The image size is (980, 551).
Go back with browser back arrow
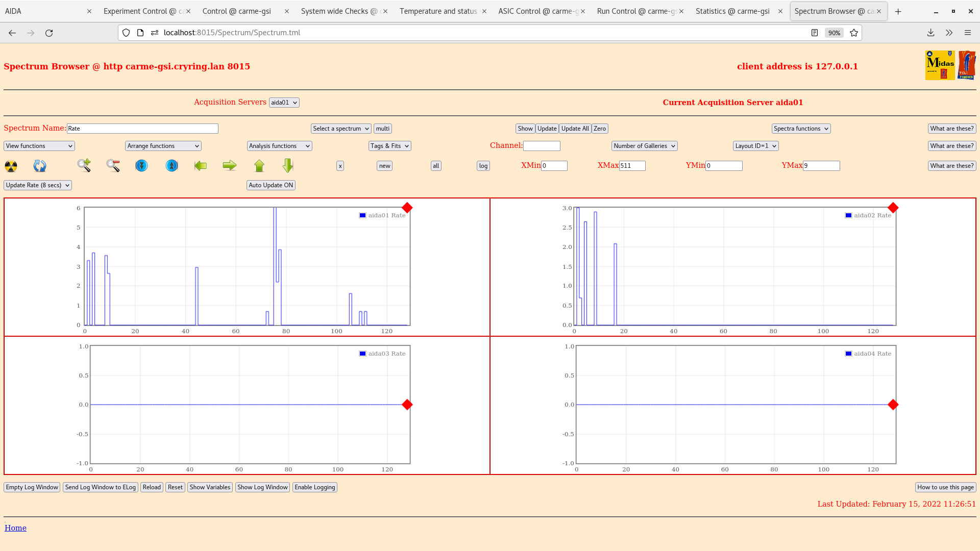(12, 33)
